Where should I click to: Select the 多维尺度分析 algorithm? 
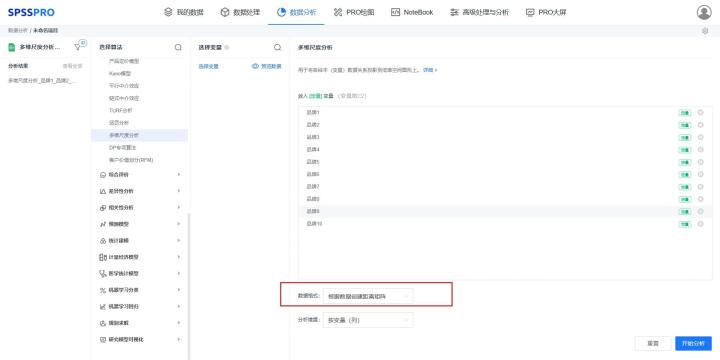(139, 135)
